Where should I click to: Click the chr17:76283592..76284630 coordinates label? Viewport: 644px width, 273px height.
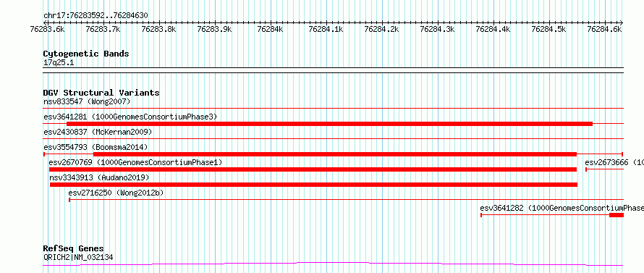pyautogui.click(x=96, y=16)
